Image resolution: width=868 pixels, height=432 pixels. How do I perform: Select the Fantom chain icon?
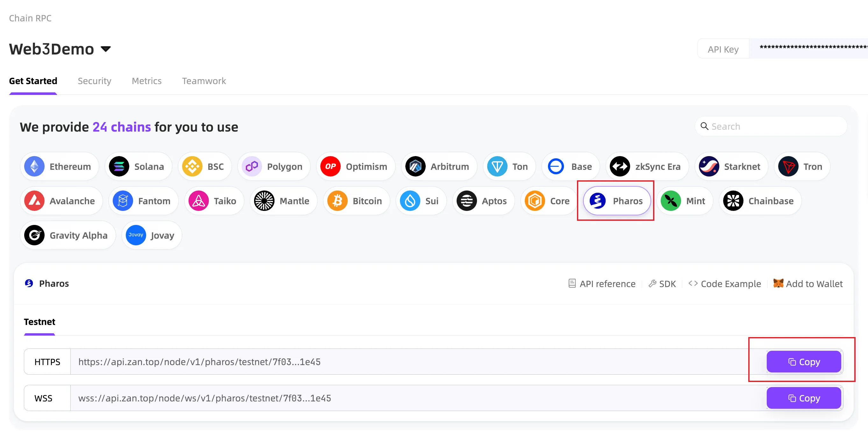point(123,201)
